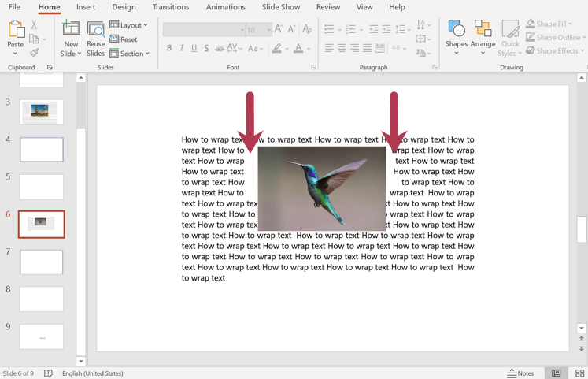Screen dimensions: 588x379
Task: Click the Format Painter brush icon
Action: (x=34, y=53)
